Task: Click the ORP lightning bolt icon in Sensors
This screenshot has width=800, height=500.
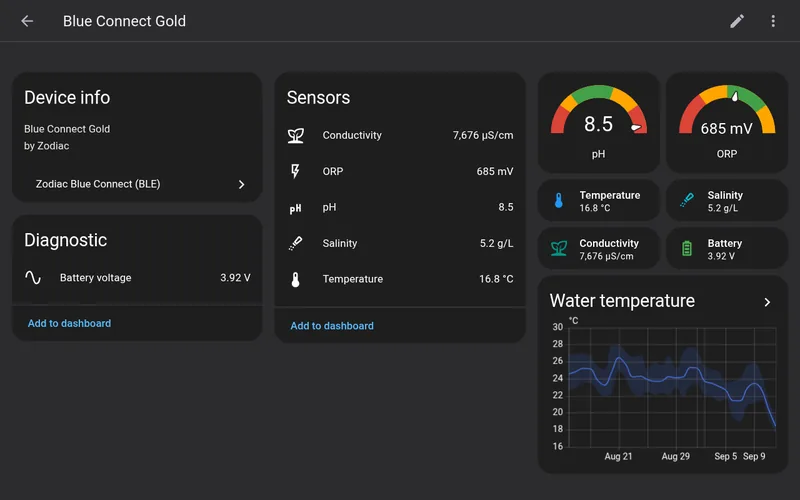Action: coord(295,171)
